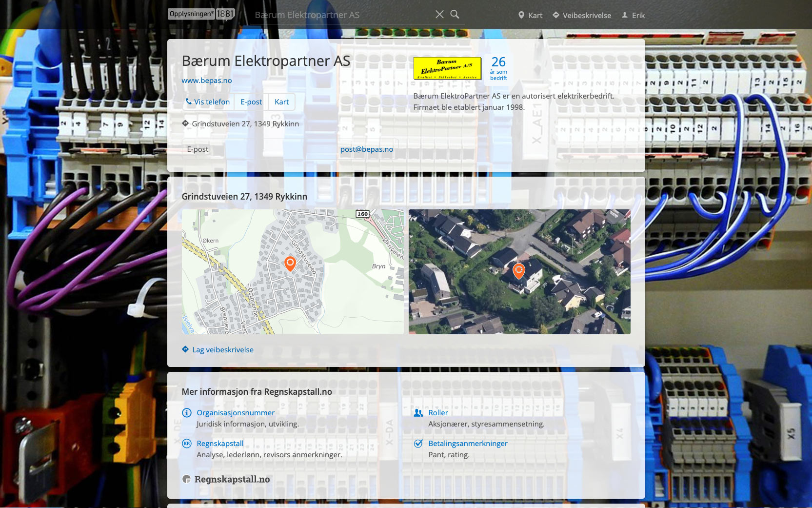The width and height of the screenshot is (812, 508).
Task: Open Veibeskrivelse in the top navigation
Action: (x=581, y=16)
